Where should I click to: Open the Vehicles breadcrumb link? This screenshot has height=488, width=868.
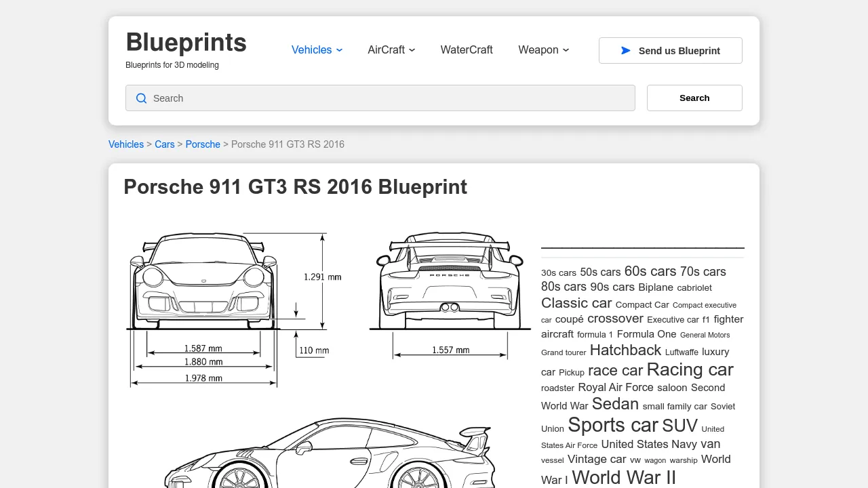(125, 144)
